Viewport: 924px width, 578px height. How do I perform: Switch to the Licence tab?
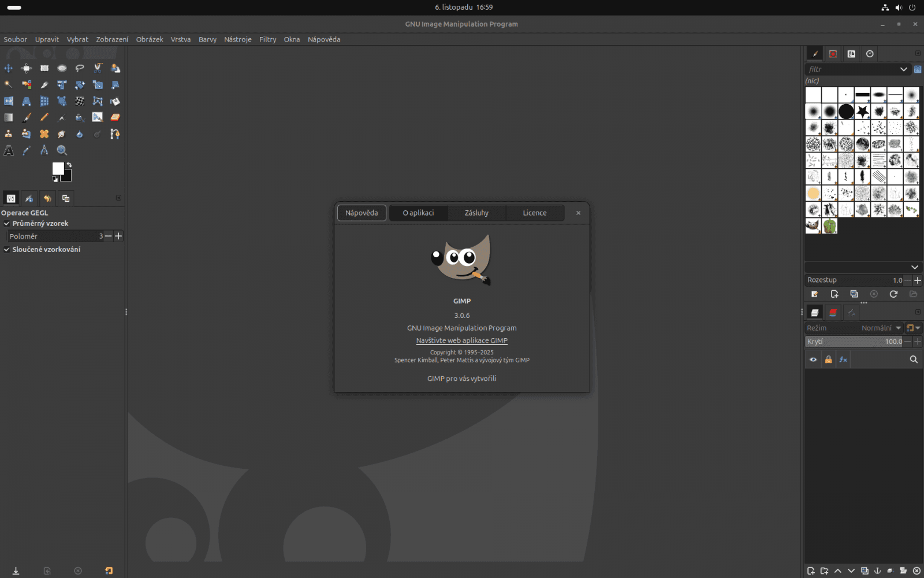click(535, 213)
